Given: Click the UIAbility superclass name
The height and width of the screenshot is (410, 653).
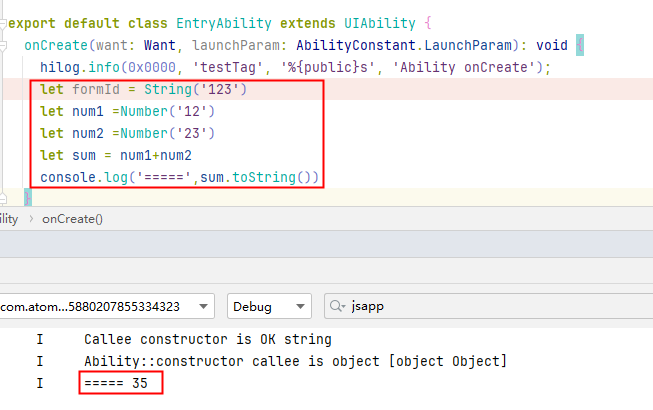Looking at the screenshot, I should click(x=381, y=21).
